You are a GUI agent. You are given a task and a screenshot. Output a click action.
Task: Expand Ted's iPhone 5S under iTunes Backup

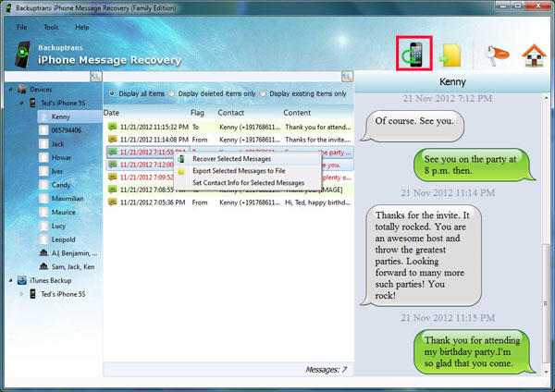pyautogui.click(x=21, y=294)
